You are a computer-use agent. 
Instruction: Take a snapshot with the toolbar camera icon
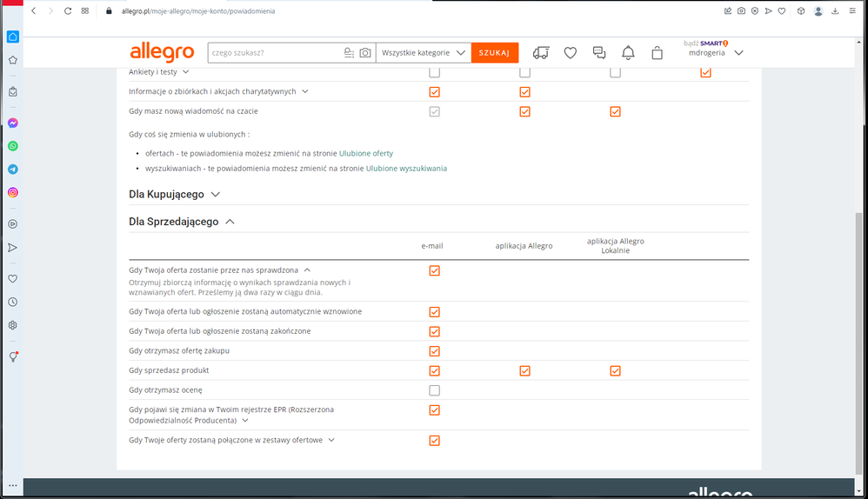[x=741, y=11]
